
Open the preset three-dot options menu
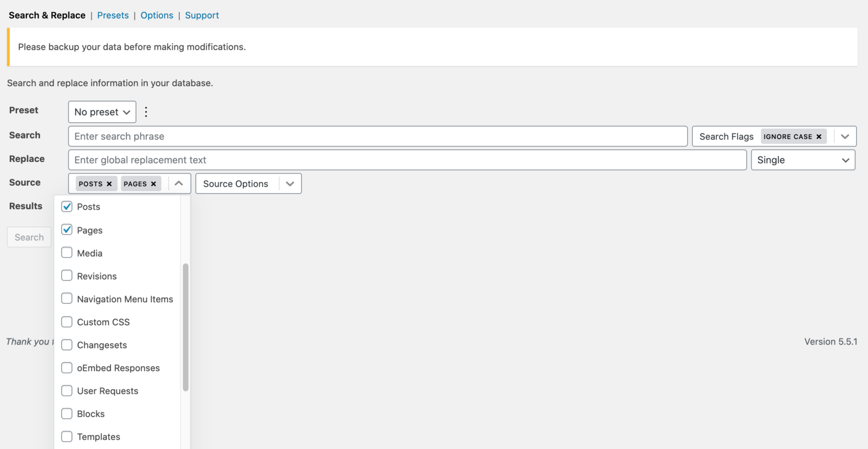pyautogui.click(x=146, y=112)
